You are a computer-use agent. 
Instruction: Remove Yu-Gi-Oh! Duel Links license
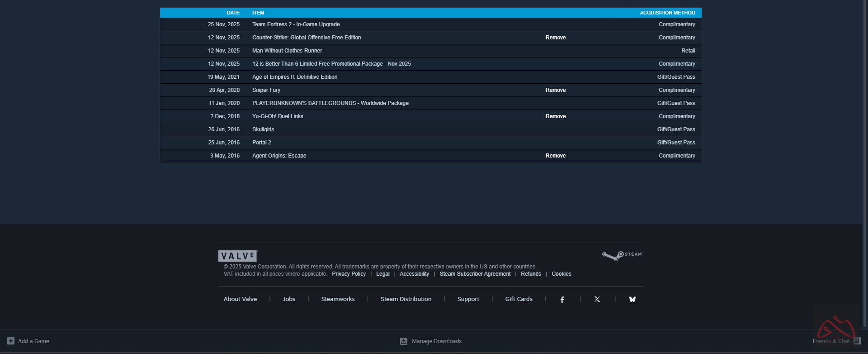[556, 116]
